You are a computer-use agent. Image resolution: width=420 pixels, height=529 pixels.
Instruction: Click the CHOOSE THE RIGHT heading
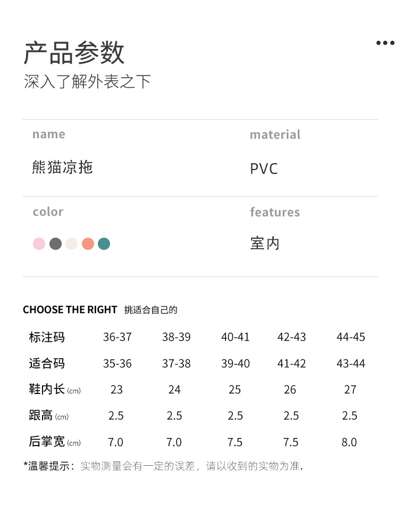coord(70,309)
